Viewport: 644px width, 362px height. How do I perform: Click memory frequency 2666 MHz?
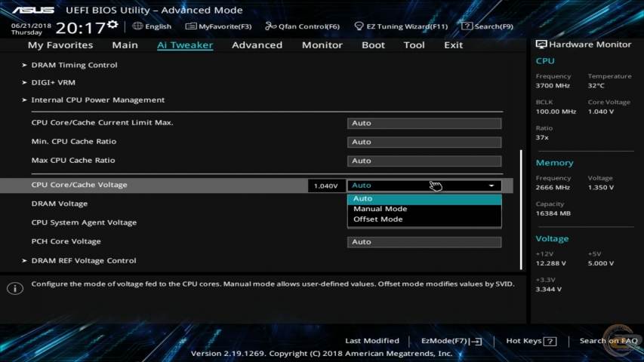[x=553, y=188]
